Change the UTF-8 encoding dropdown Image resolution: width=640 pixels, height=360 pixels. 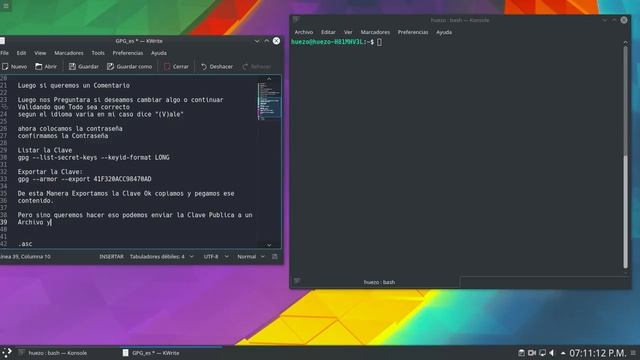coord(216,257)
